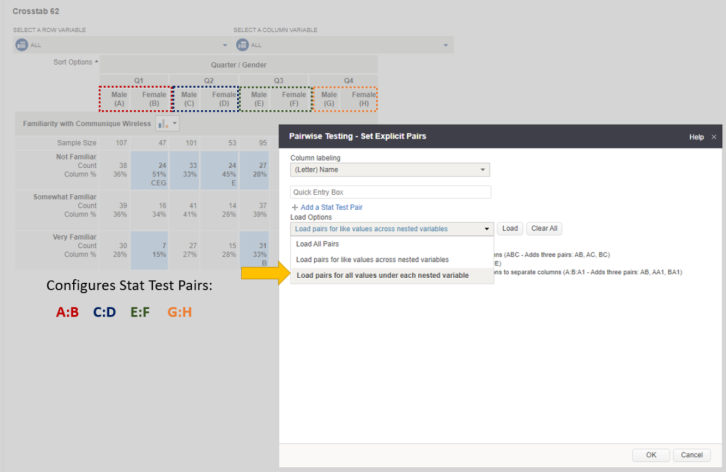Click OK in Pairwise Testing dialog
The height and width of the screenshot is (472, 726).
(651, 455)
